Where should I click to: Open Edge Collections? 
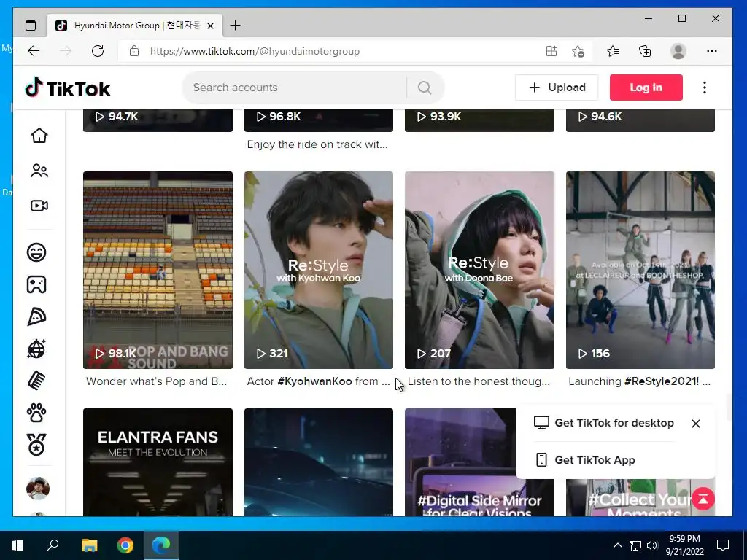click(645, 51)
